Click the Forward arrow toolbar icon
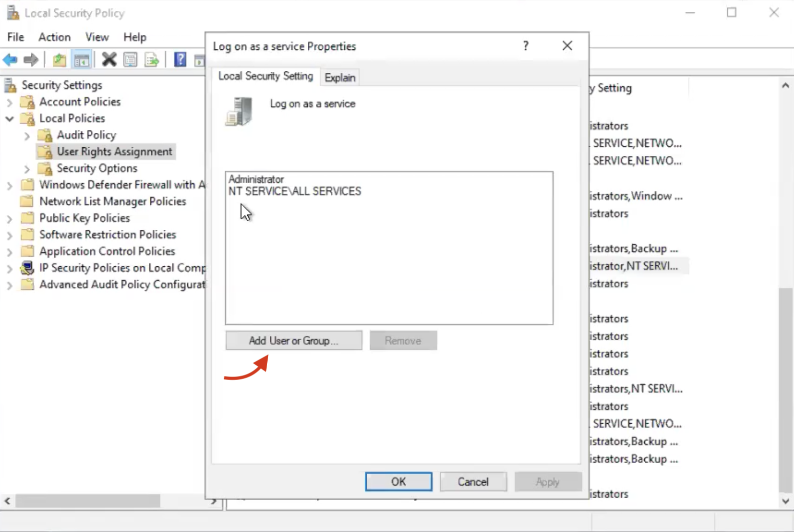 point(31,60)
